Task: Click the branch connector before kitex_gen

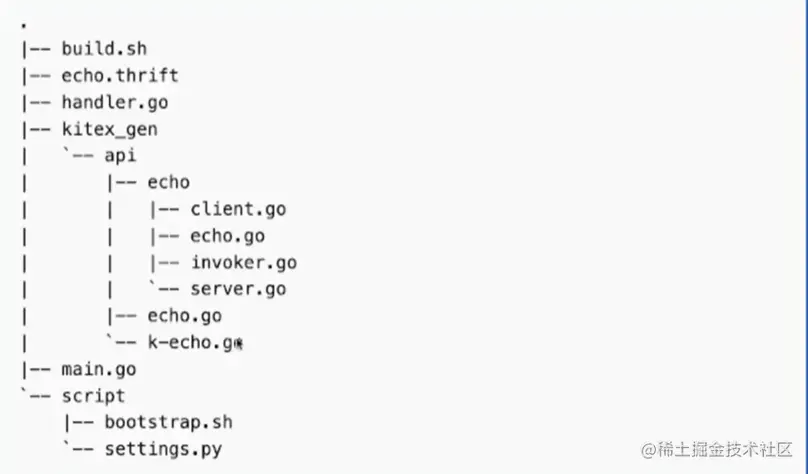Action: [x=36, y=129]
